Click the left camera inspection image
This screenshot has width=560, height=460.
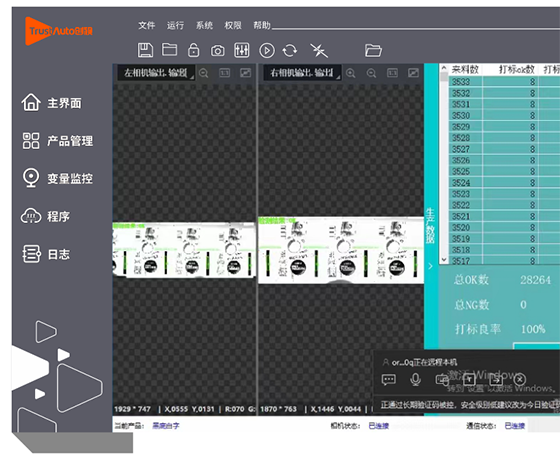point(184,250)
